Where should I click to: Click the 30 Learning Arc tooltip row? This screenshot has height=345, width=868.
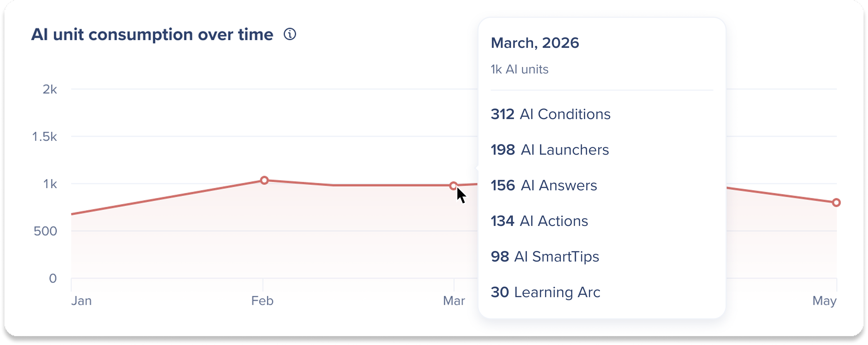(546, 292)
